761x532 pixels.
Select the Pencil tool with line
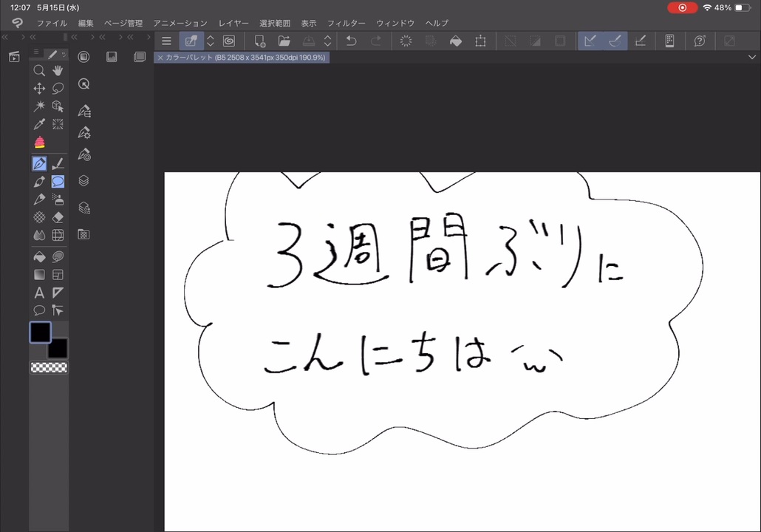[58, 163]
